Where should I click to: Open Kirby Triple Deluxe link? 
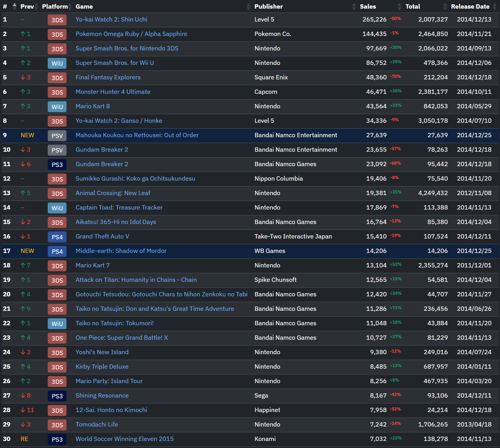coord(102,366)
